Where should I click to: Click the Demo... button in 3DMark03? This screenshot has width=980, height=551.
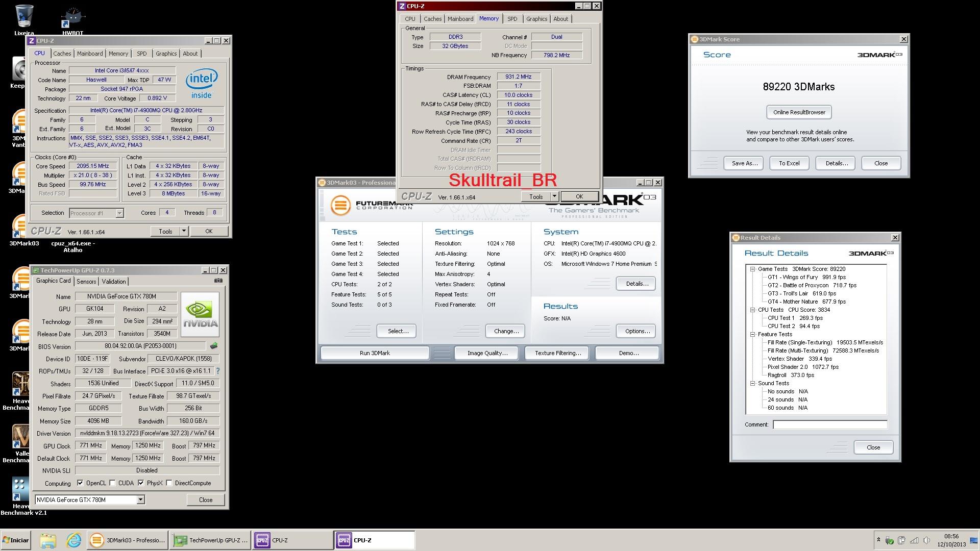pyautogui.click(x=627, y=353)
